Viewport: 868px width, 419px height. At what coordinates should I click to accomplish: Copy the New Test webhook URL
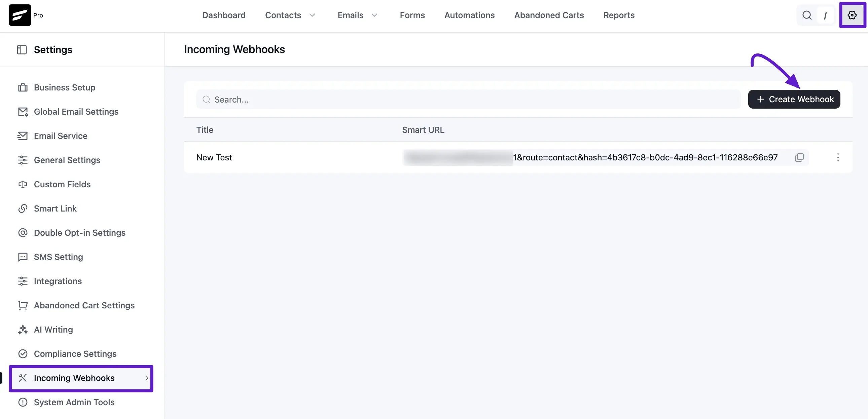[799, 158]
